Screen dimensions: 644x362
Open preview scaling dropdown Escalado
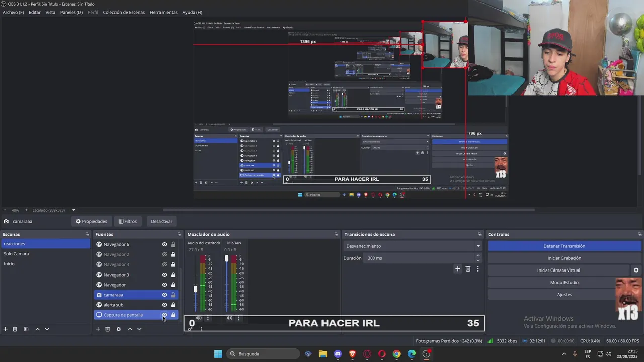tap(73, 210)
